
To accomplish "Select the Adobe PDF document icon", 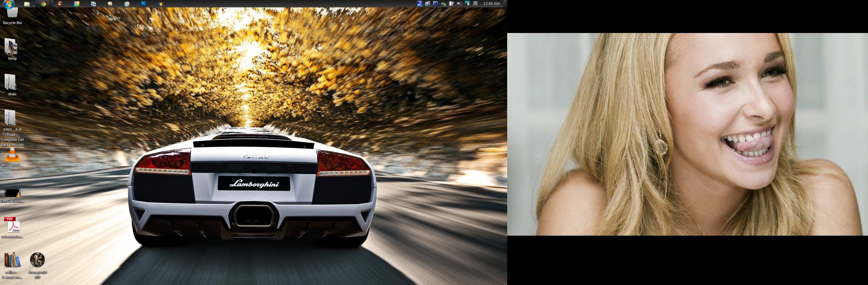I will tap(13, 225).
